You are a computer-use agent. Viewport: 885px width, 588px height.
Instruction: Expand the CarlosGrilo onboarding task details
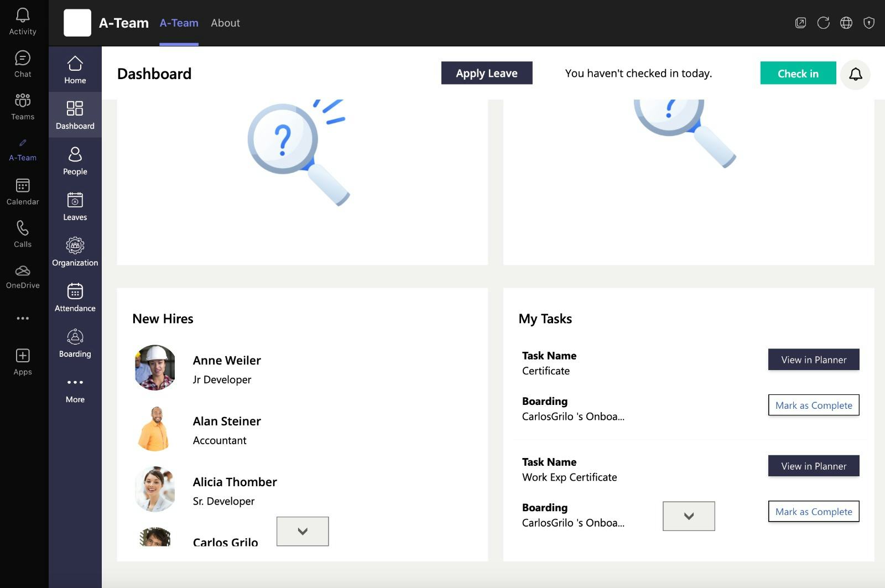pyautogui.click(x=688, y=516)
